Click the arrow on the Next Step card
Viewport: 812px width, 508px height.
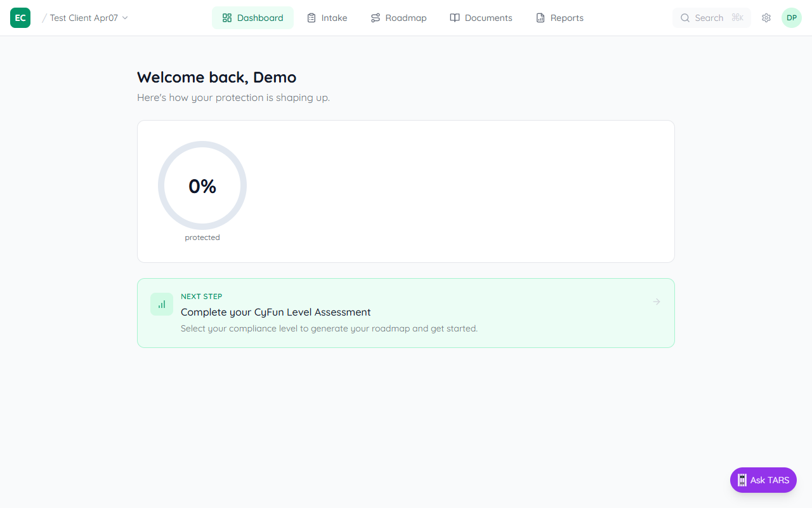pos(656,302)
